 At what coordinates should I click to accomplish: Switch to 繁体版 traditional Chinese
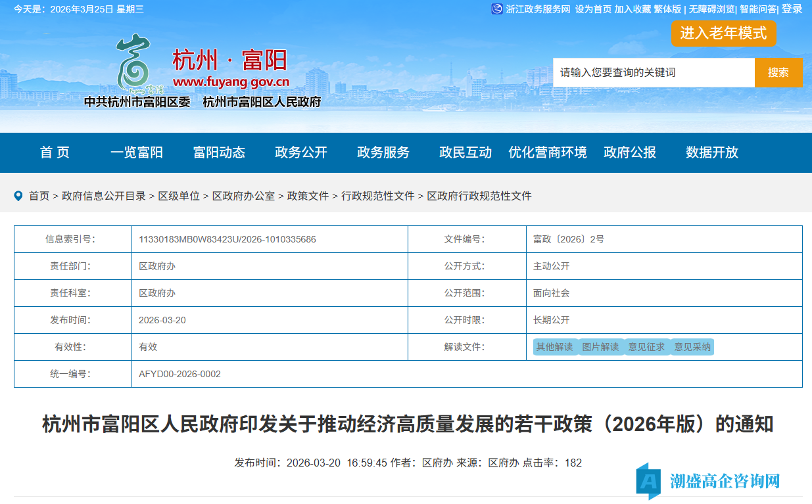pyautogui.click(x=669, y=9)
